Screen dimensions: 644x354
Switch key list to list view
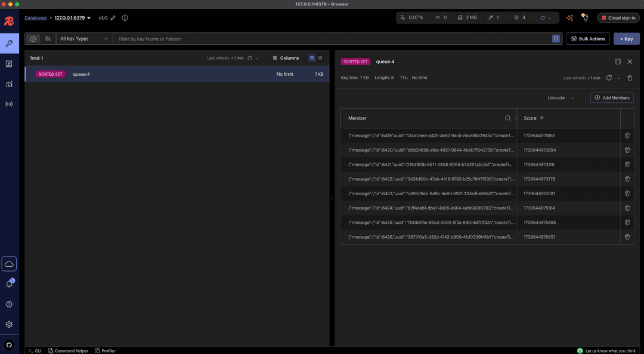(x=312, y=58)
